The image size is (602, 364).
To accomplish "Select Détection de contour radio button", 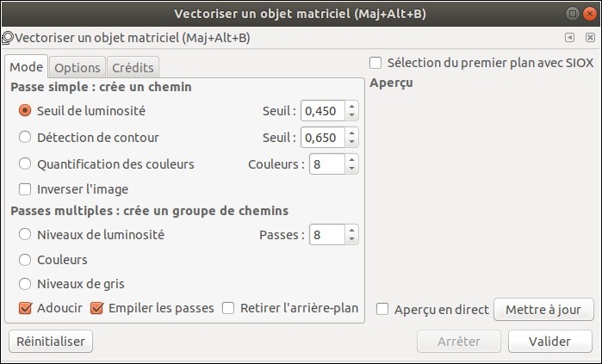I will [25, 137].
